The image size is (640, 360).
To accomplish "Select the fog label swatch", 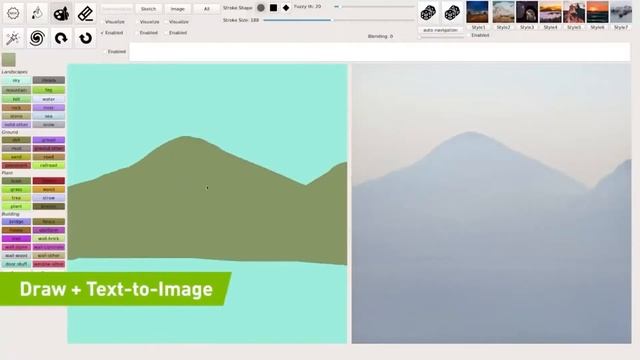I will click(49, 90).
